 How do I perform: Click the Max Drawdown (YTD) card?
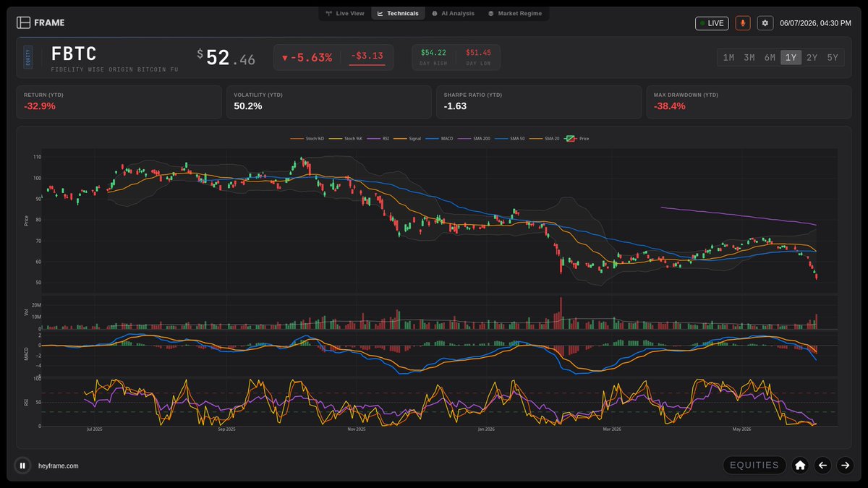[x=749, y=102]
